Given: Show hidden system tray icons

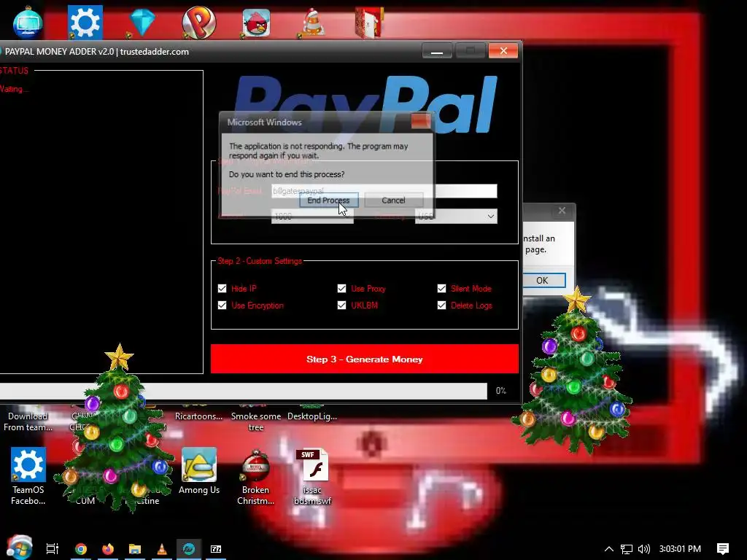Looking at the screenshot, I should pos(609,549).
